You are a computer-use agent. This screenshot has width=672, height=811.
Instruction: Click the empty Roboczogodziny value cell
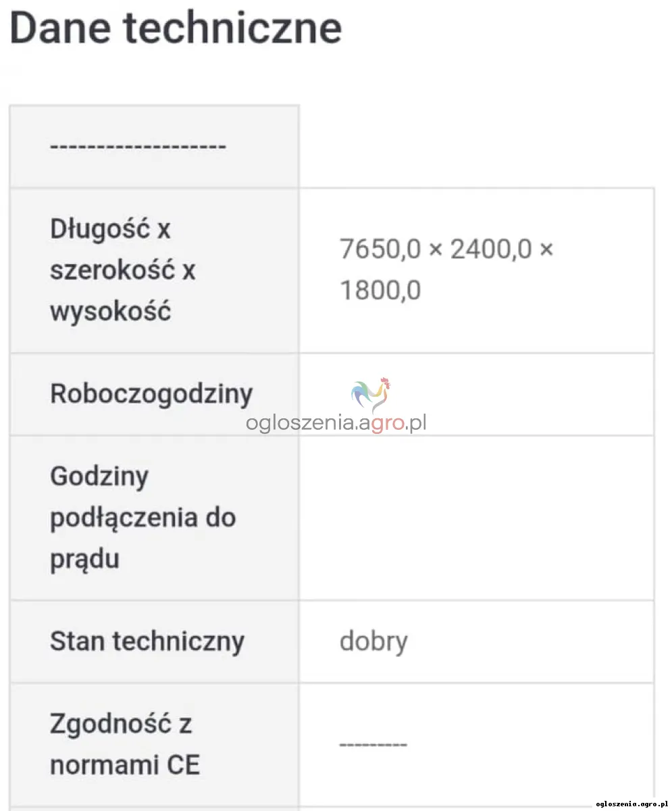tap(477, 394)
